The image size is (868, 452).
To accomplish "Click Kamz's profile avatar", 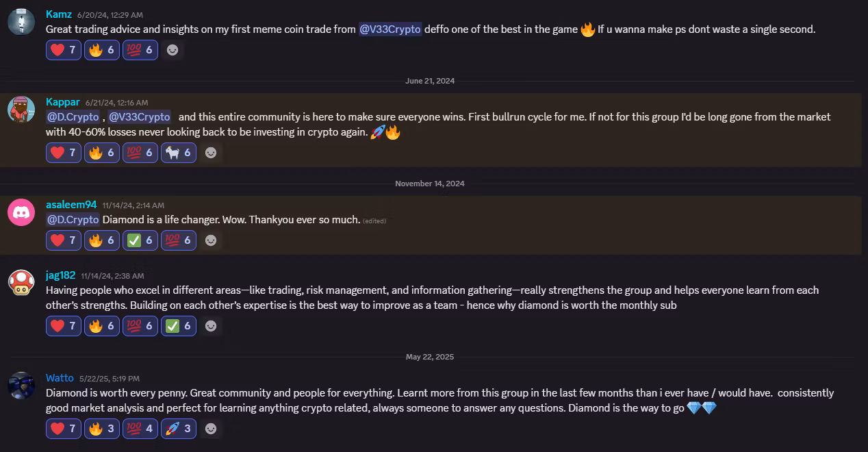I will (21, 22).
